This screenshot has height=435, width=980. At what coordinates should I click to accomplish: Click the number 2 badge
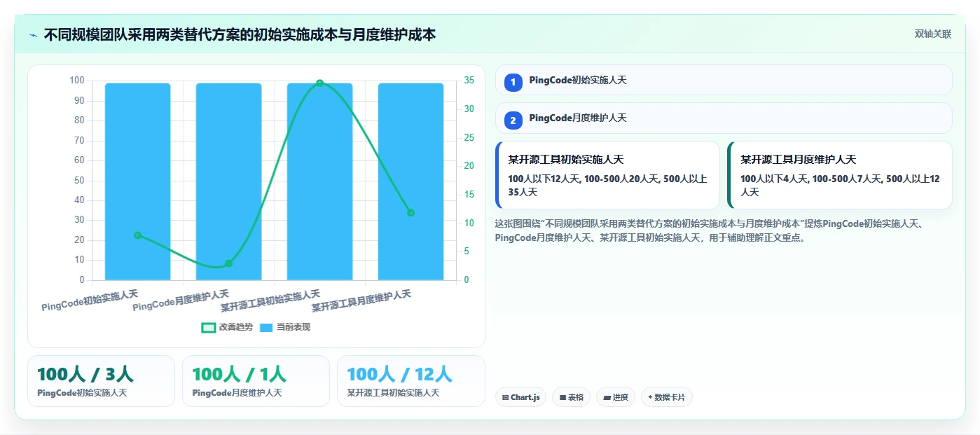[513, 120]
